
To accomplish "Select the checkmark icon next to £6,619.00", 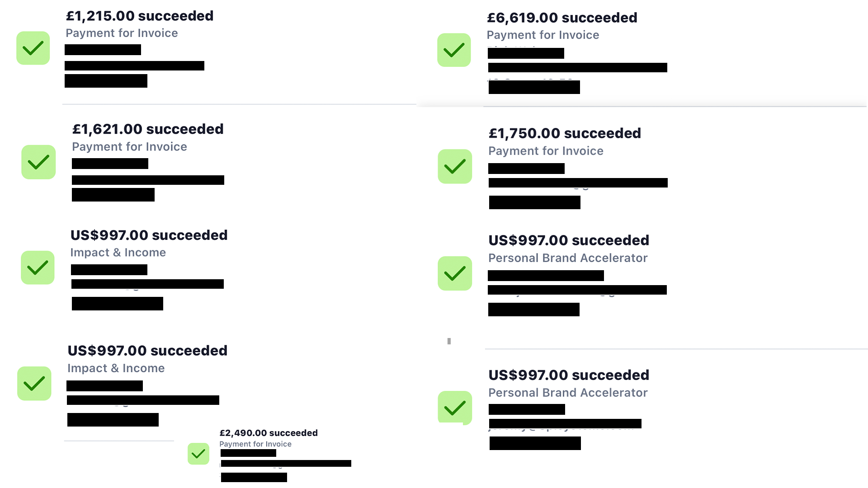I will [454, 50].
